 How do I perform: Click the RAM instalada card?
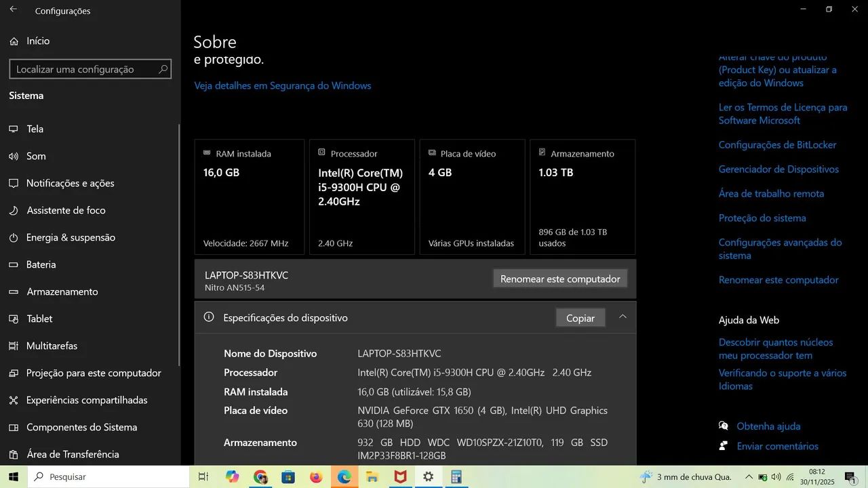250,197
